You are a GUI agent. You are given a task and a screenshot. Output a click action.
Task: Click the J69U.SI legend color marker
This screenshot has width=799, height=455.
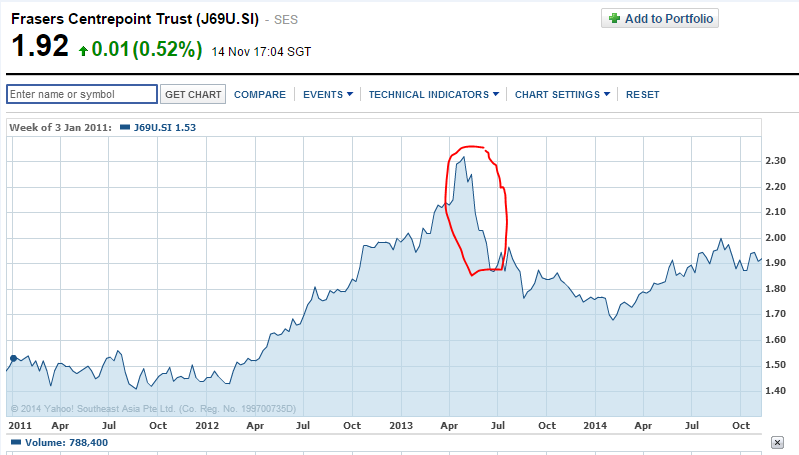[x=125, y=127]
